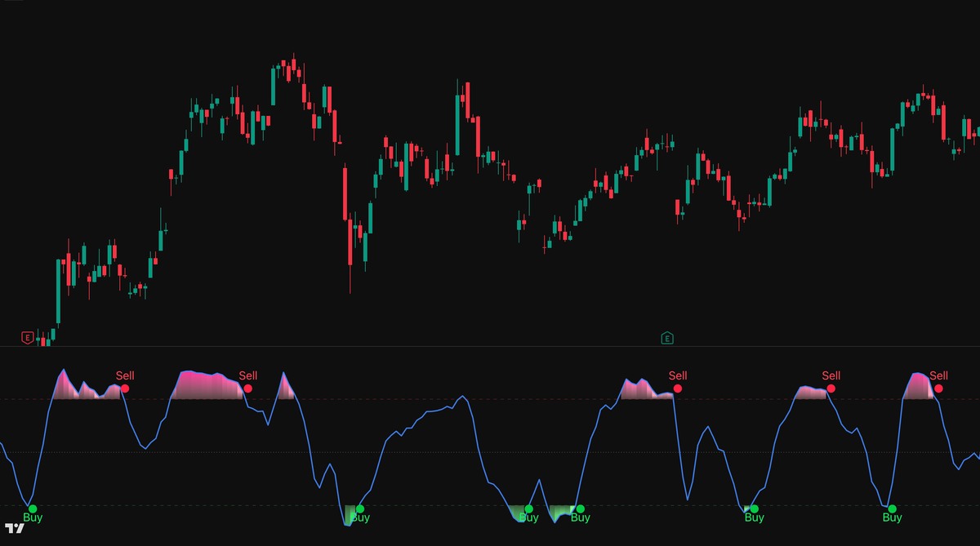
Task: Select the leftmost red Sell signal dot
Action: pos(125,388)
